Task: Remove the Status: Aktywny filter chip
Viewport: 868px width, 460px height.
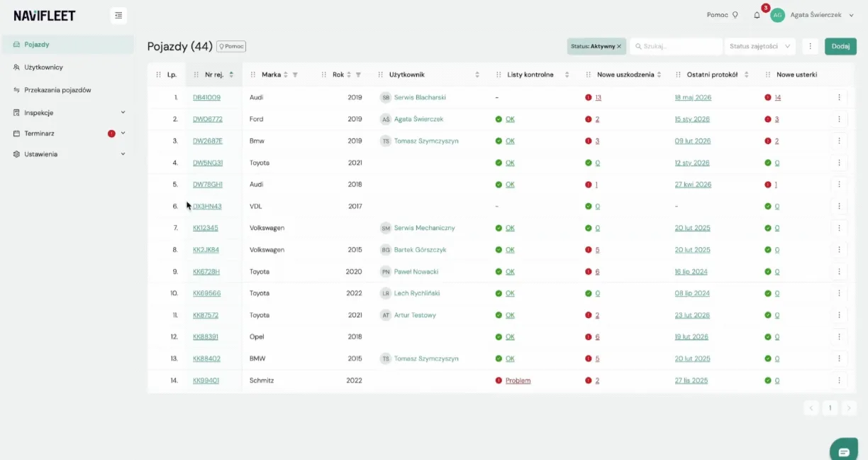Action: pos(618,46)
